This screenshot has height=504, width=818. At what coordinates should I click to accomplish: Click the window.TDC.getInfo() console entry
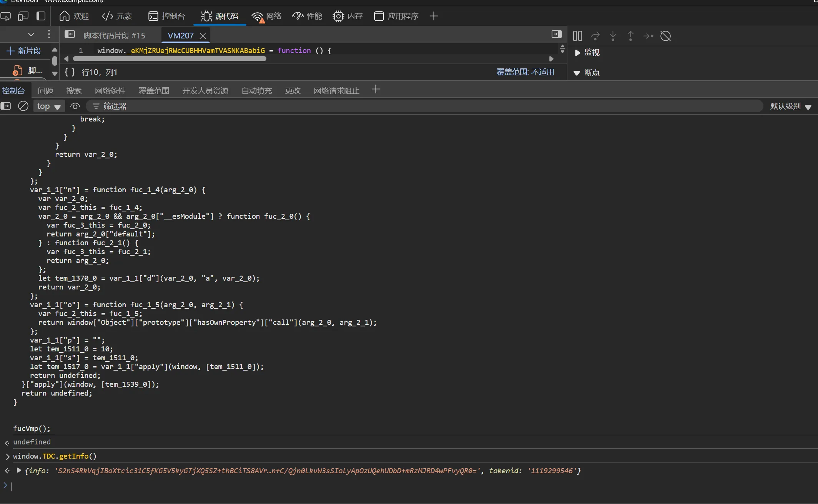tap(55, 456)
